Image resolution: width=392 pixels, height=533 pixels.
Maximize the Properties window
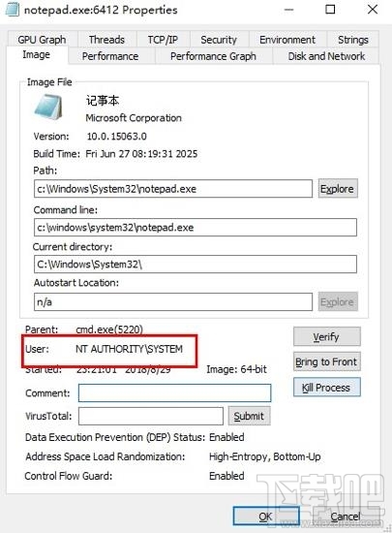point(330,9)
